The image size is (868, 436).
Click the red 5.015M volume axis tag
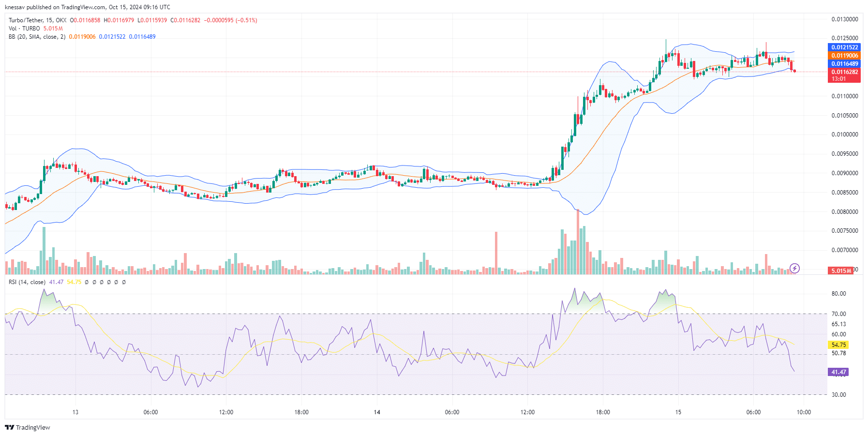(840, 271)
